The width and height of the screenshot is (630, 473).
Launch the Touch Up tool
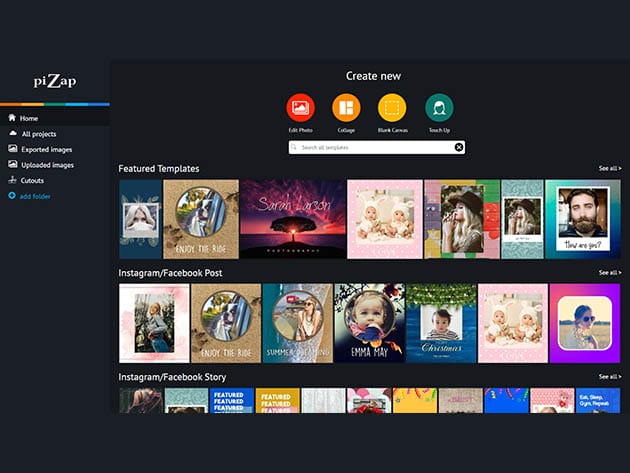click(x=438, y=107)
